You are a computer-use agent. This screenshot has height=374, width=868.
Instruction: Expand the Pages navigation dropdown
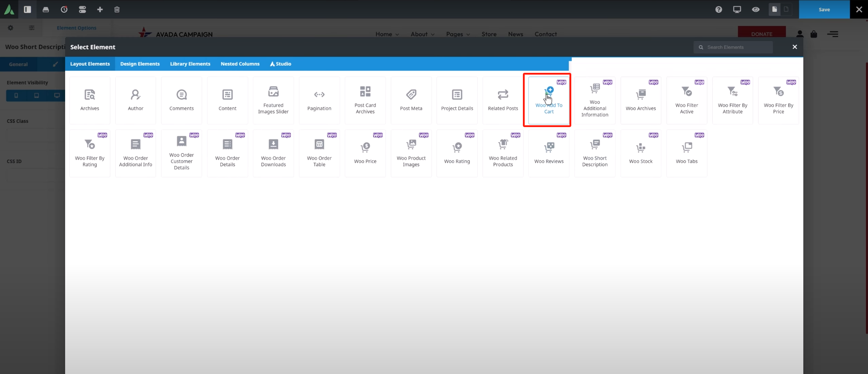tap(457, 34)
